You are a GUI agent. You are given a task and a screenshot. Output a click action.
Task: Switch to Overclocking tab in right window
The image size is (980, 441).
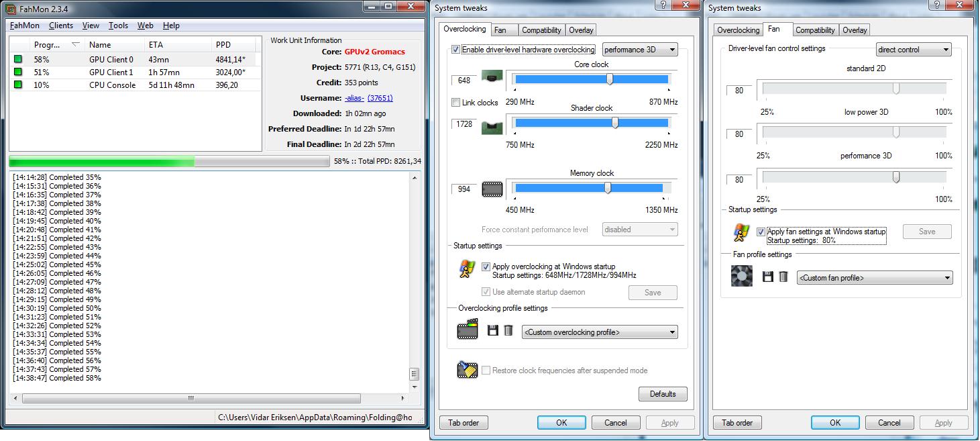pyautogui.click(x=738, y=30)
